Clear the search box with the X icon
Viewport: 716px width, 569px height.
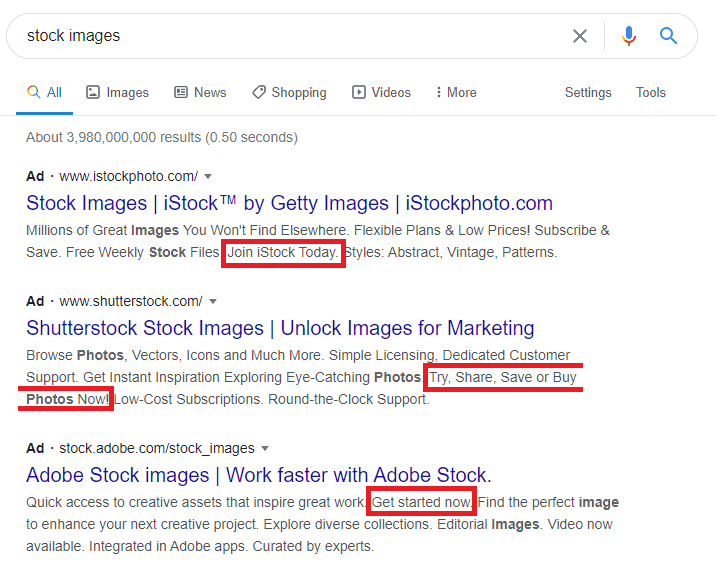579,36
